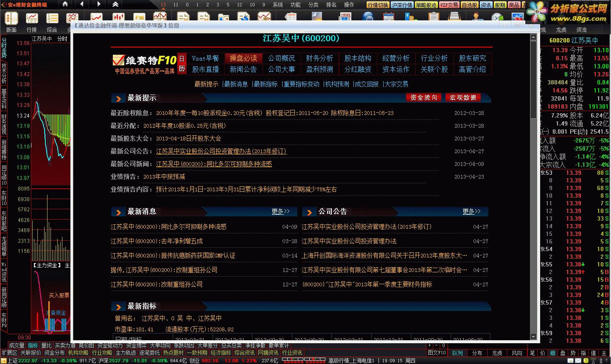This screenshot has height=364, width=611.
Task: Click the info window scrollbar thumb
Action: pos(534,80)
